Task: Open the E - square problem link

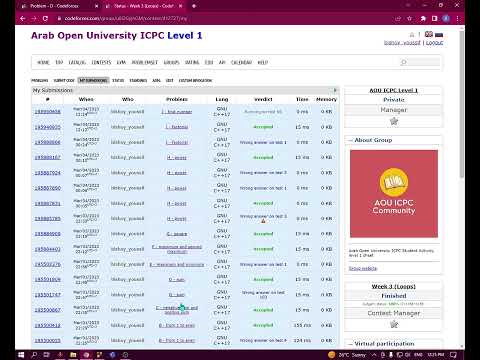Action: point(177,234)
